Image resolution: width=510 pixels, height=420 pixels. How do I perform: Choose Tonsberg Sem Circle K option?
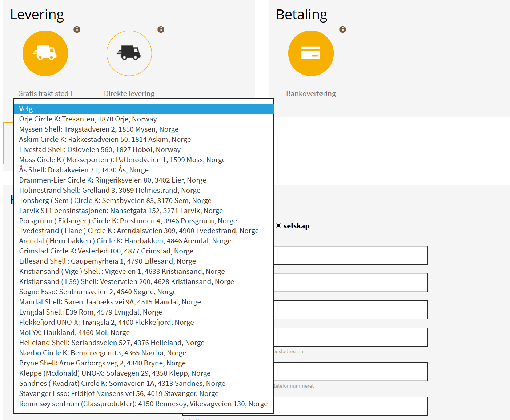[x=144, y=200]
